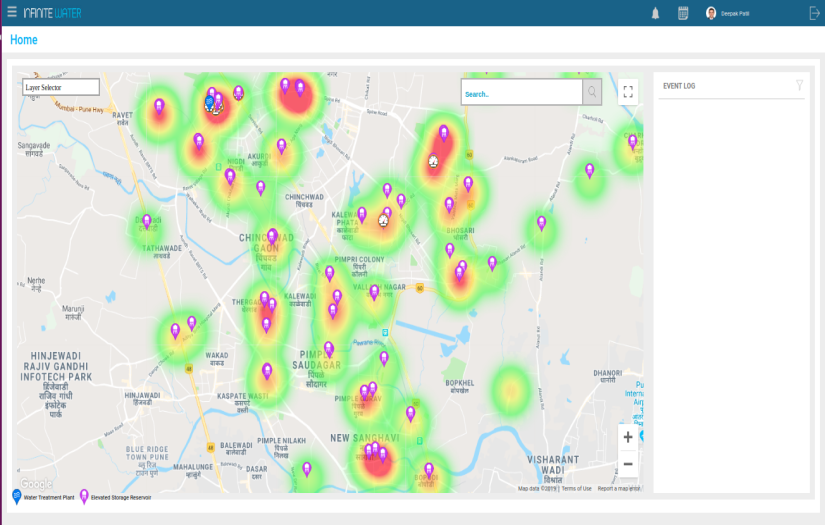Select reservoir marker over PIMPLE SAUDAGAR label
Viewport: 825px width, 525px height.
pos(329,349)
